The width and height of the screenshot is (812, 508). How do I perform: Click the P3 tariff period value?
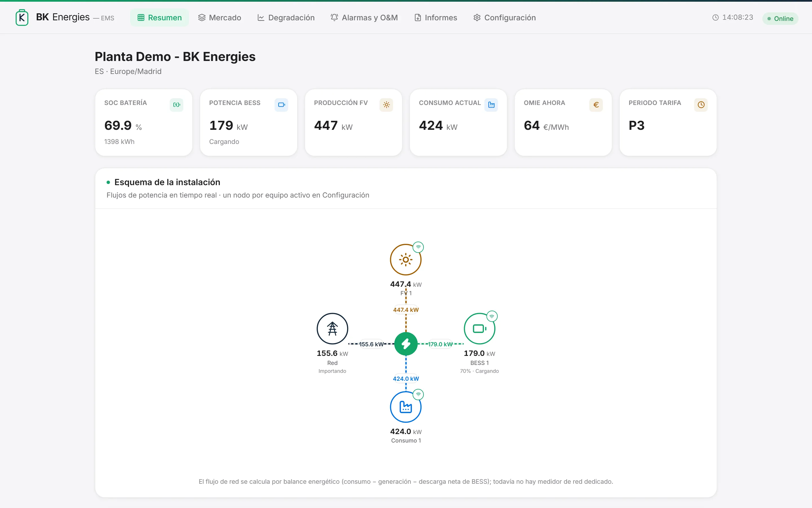click(637, 126)
